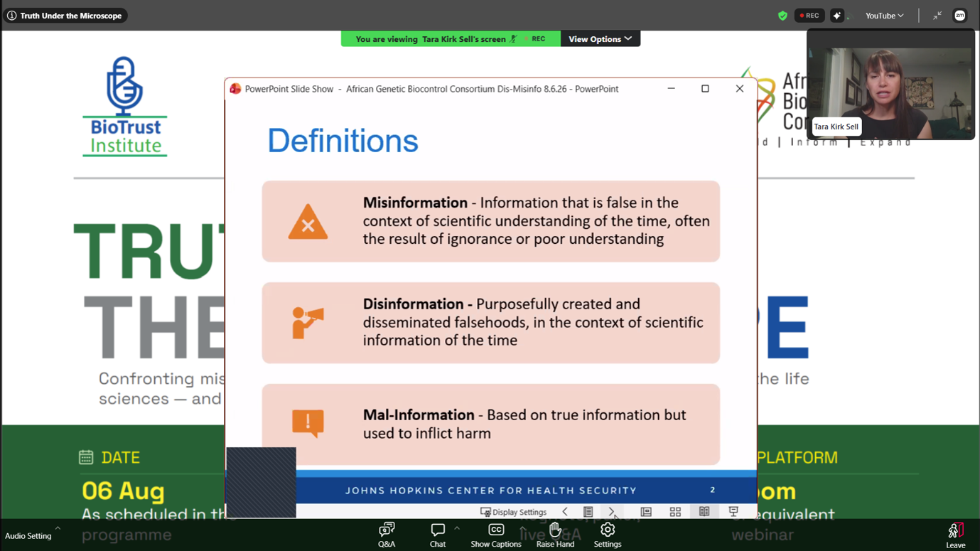This screenshot has height=551, width=980.
Task: Minimize the PowerPoint Slide Show window
Action: 671,89
